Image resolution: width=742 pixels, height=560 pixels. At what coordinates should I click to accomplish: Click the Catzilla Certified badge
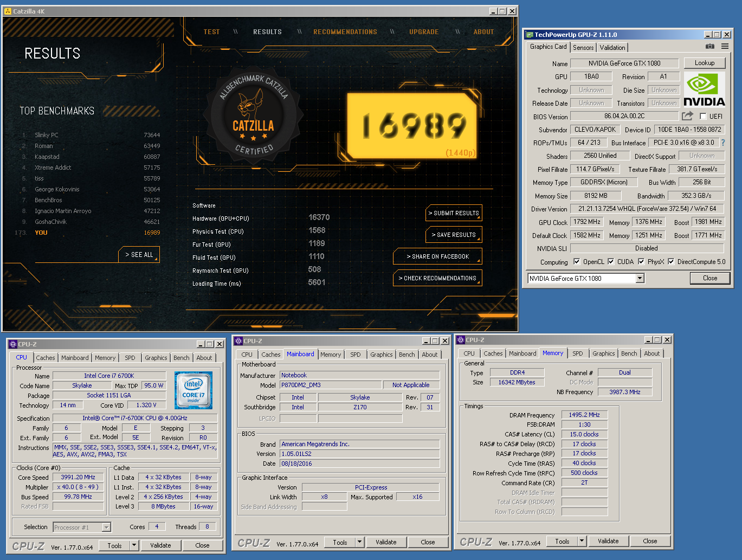(x=253, y=115)
